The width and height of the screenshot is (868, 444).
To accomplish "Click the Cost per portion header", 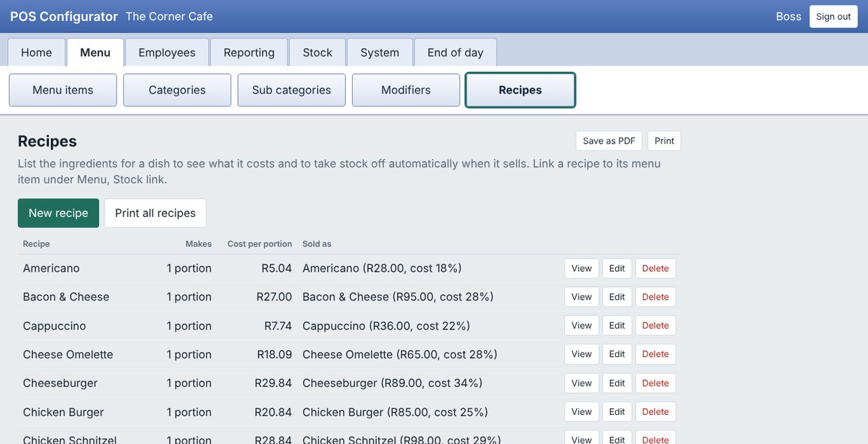I will pos(260,244).
